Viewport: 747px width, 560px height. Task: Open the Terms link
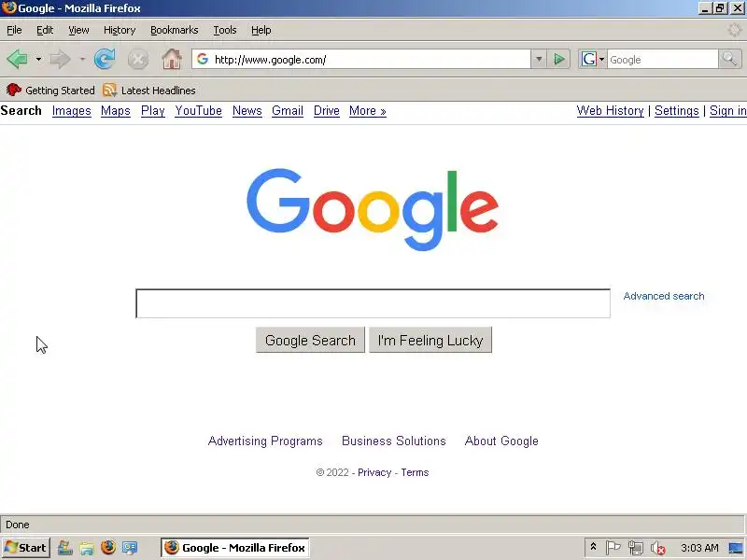[x=415, y=472]
